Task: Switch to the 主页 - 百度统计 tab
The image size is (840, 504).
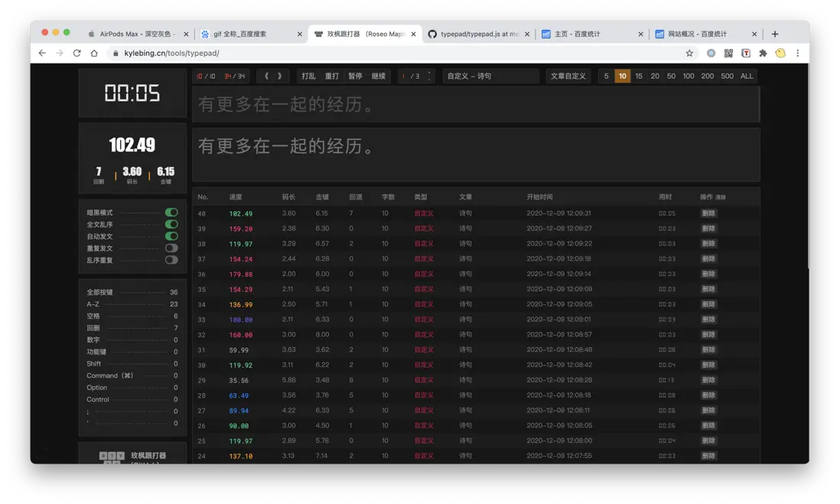Action: coord(589,34)
